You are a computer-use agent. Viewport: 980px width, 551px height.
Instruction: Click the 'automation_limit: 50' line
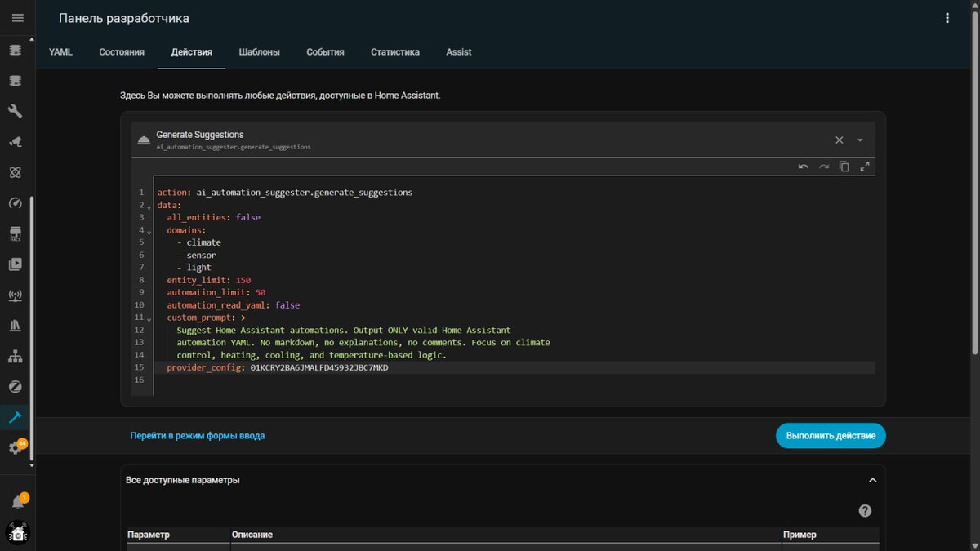click(216, 292)
